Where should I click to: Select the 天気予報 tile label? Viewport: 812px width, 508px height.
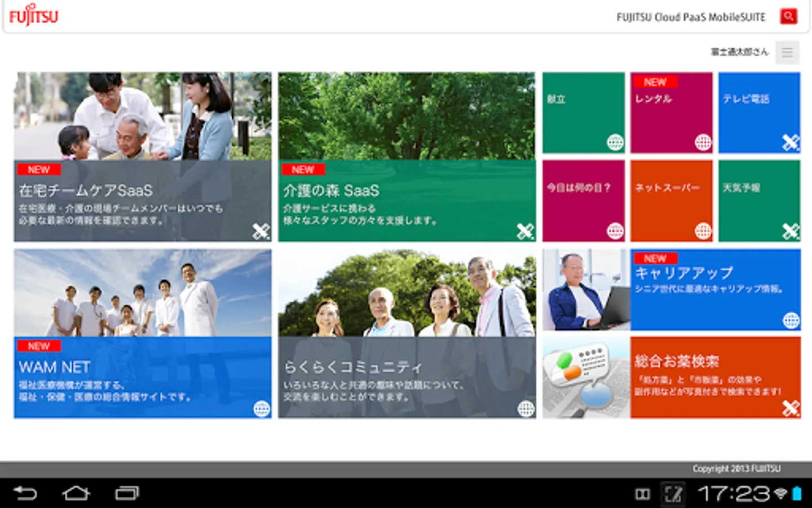pyautogui.click(x=742, y=187)
